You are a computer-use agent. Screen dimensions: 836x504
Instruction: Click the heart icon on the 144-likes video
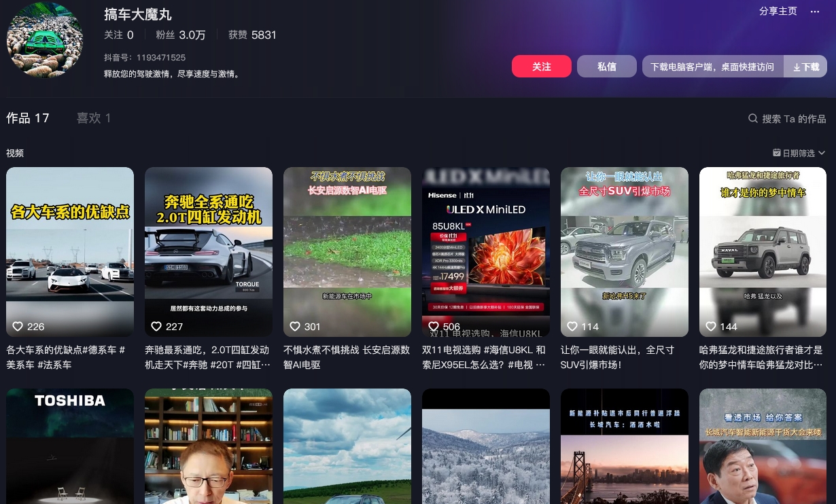point(712,326)
